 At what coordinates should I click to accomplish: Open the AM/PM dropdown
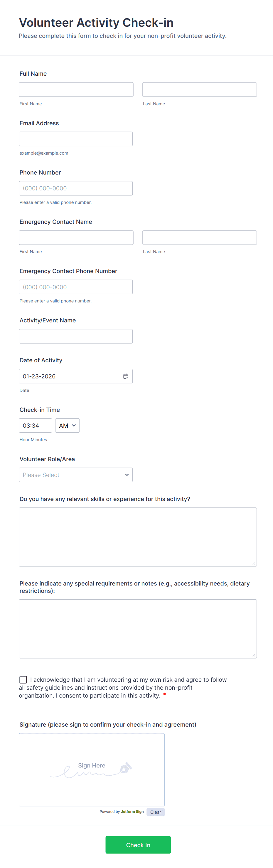(67, 425)
